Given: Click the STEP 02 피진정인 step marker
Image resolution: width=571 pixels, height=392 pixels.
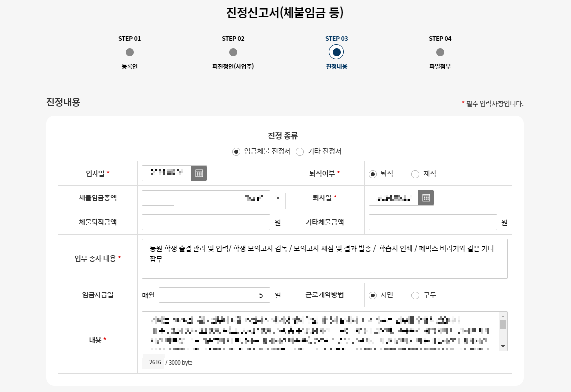Looking at the screenshot, I should click(x=233, y=52).
